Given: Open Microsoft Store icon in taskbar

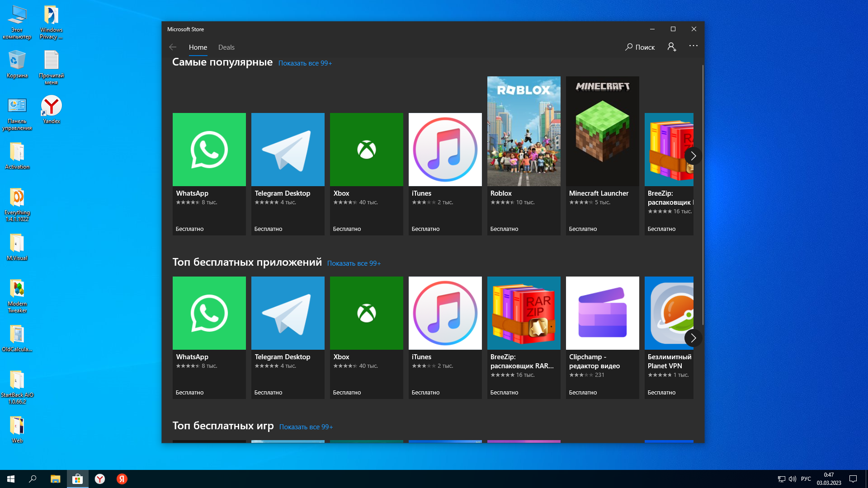Looking at the screenshot, I should click(78, 479).
